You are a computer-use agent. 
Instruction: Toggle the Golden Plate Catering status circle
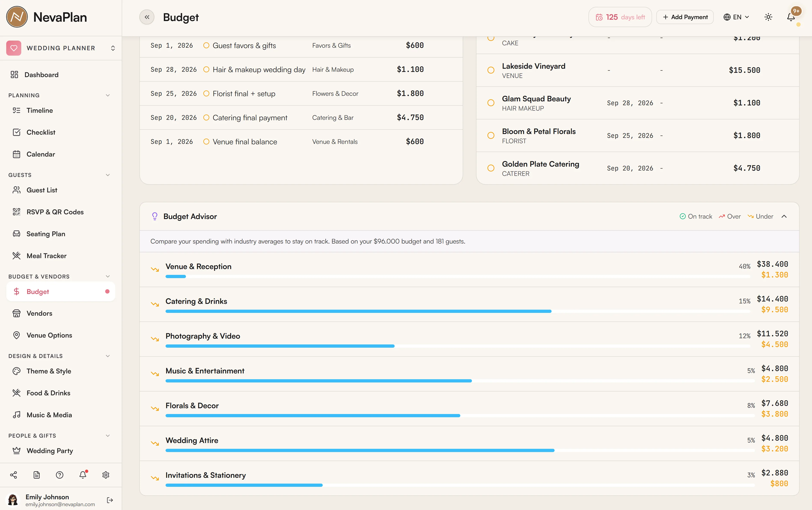(x=491, y=168)
